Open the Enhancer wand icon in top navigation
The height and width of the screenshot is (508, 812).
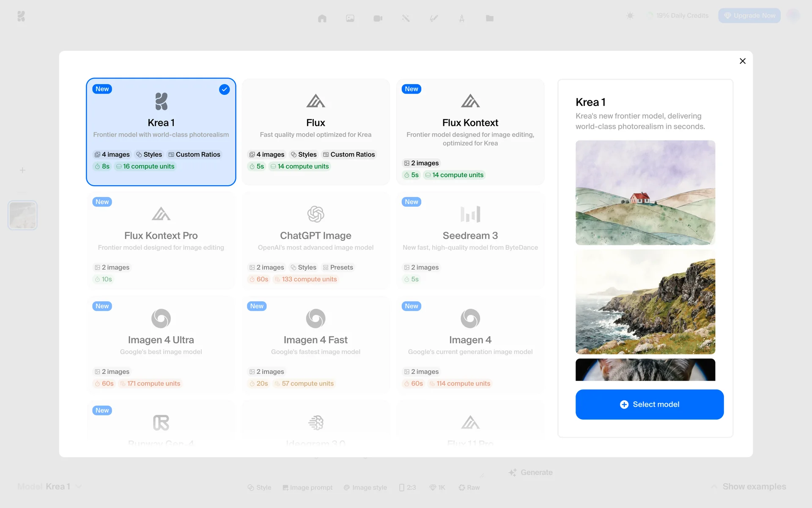pyautogui.click(x=406, y=18)
